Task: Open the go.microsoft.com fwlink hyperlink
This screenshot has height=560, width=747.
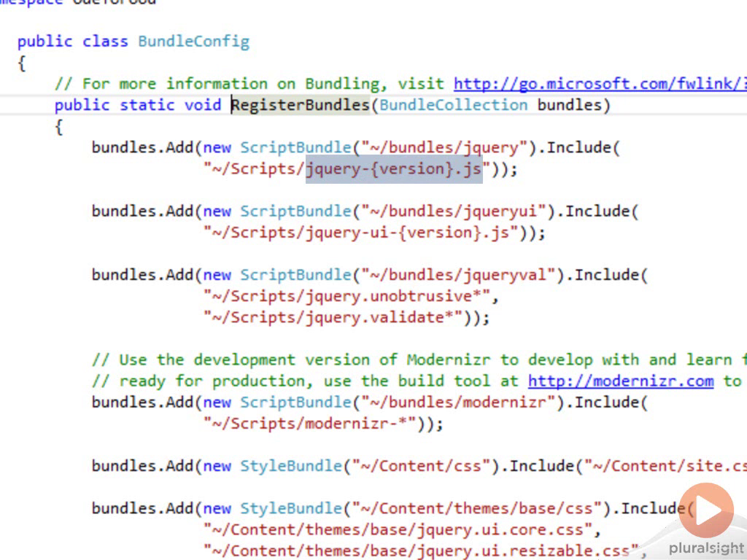Action: tap(600, 84)
